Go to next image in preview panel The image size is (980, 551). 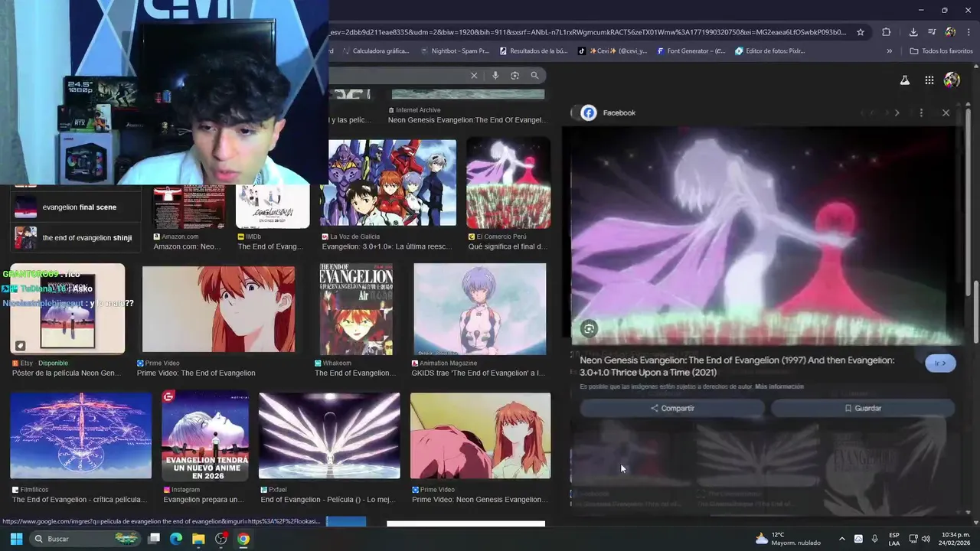click(x=897, y=112)
